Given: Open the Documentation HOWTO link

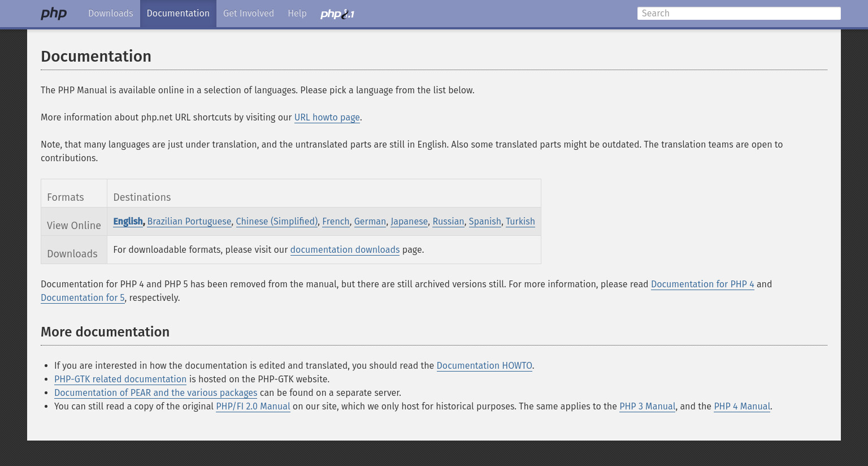Looking at the screenshot, I should [x=484, y=366].
